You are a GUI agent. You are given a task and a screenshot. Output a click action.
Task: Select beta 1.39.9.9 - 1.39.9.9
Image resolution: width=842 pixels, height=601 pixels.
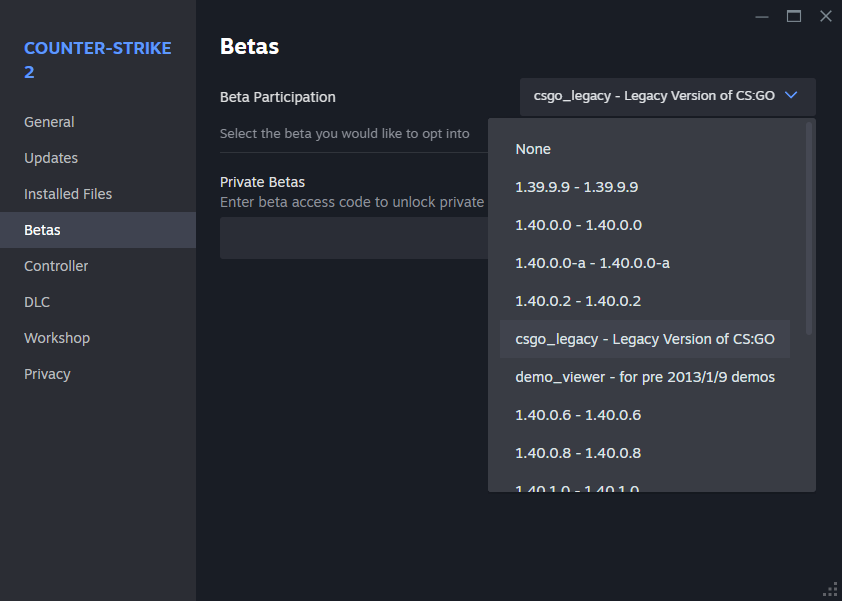[x=644, y=187]
